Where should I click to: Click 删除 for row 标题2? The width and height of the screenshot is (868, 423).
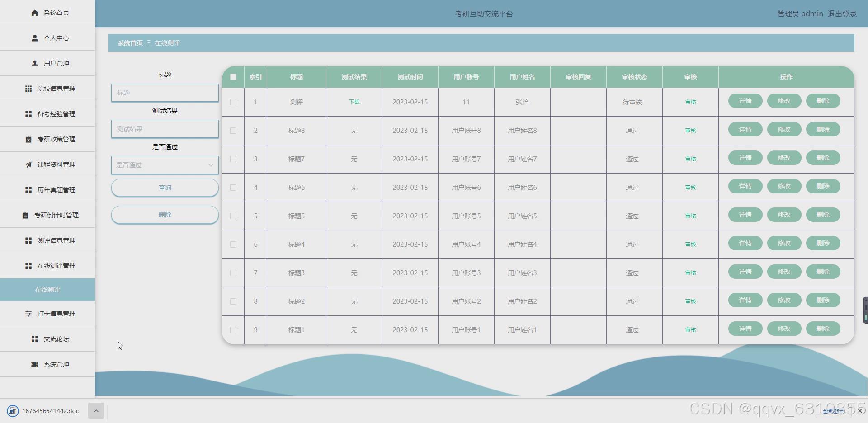(823, 300)
